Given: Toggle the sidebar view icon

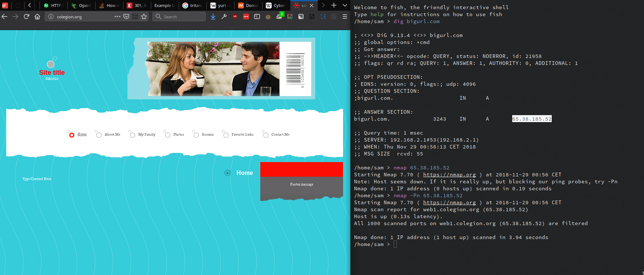Looking at the screenshot, I should click(257, 16).
